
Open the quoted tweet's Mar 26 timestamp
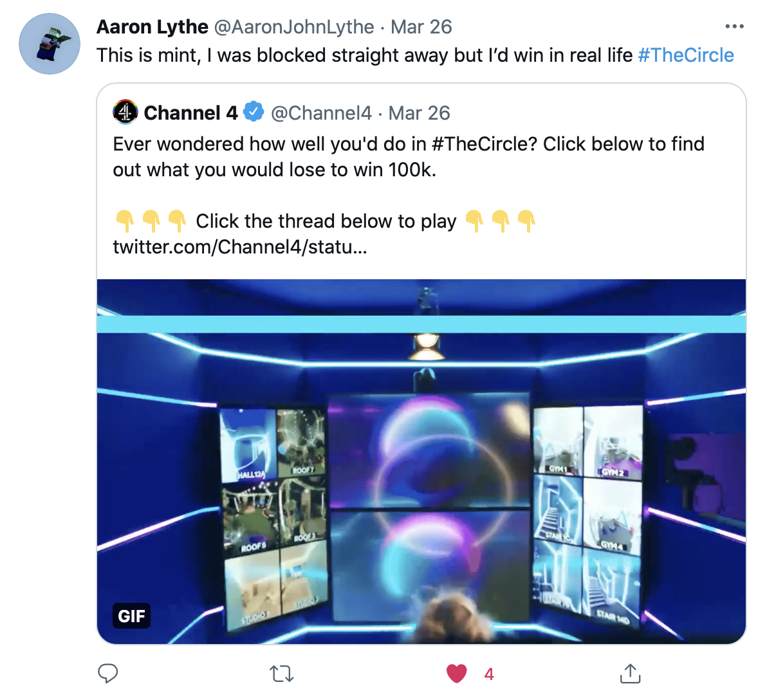[x=419, y=113]
